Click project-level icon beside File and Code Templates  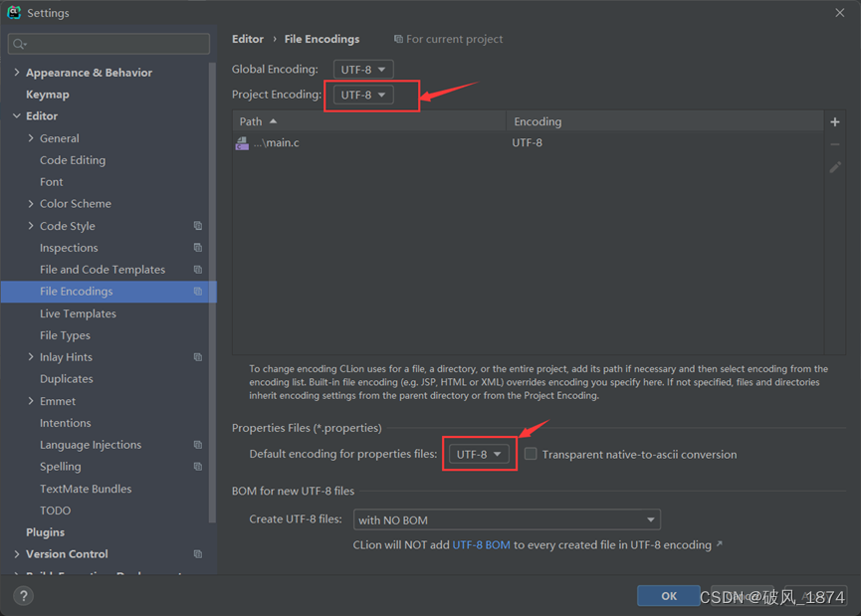pos(198,270)
